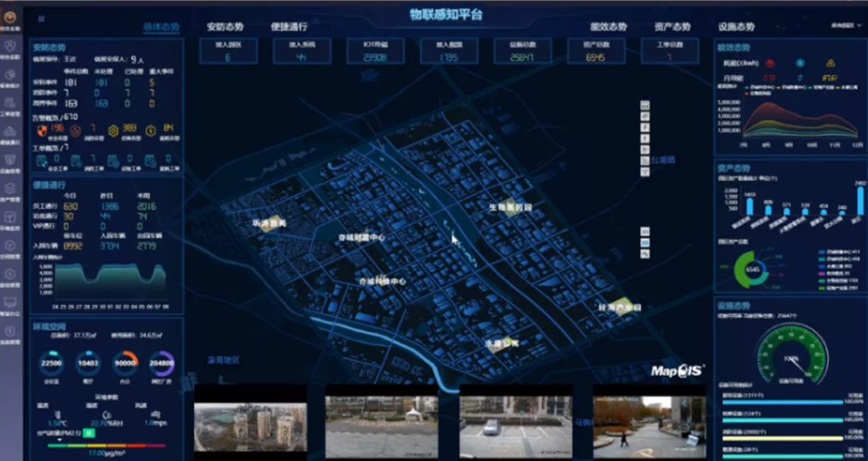Viewport: 868px width, 461px height.
Task: Click the orange shield 安全告警 icon
Action: click(44, 130)
